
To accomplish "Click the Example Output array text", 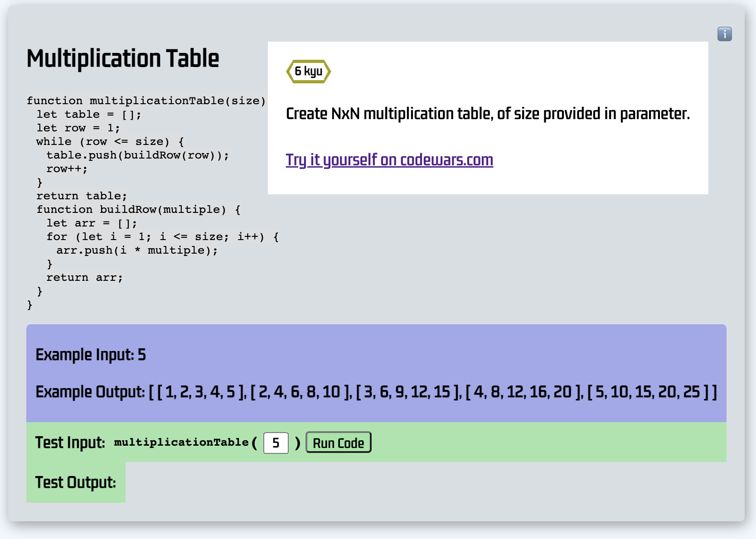I will point(433,392).
